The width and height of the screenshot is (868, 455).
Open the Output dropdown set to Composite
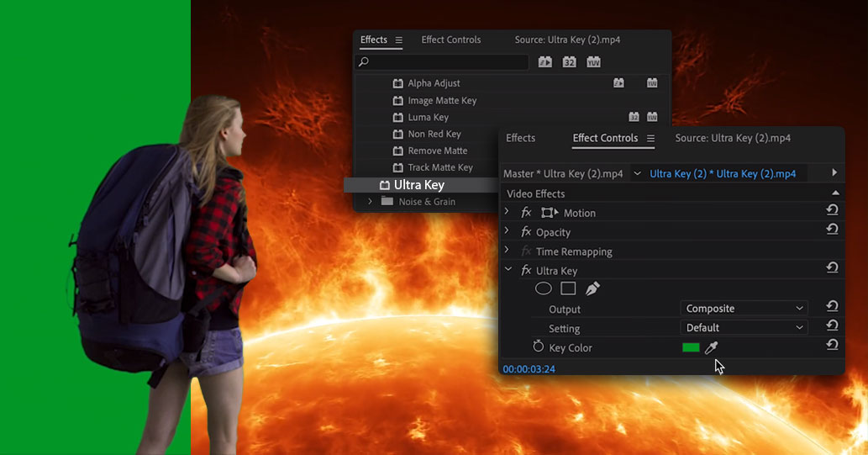coord(743,309)
